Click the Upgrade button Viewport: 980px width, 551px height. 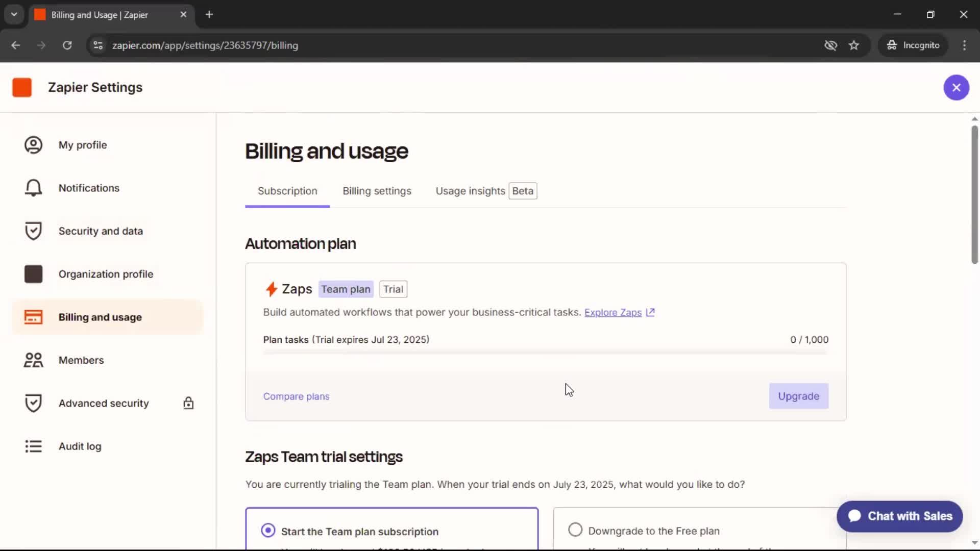click(x=798, y=396)
